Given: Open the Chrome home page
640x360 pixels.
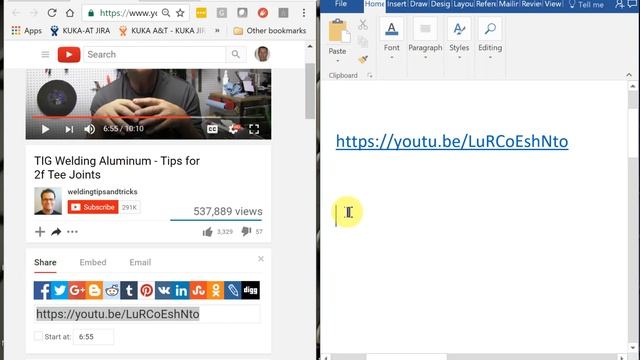Looking at the screenshot, I should tap(70, 13).
